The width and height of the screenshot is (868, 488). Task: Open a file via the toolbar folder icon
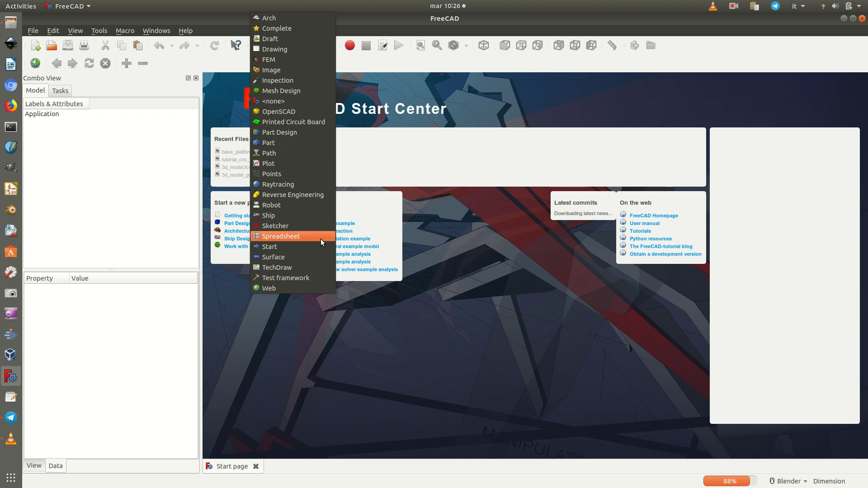tap(52, 45)
